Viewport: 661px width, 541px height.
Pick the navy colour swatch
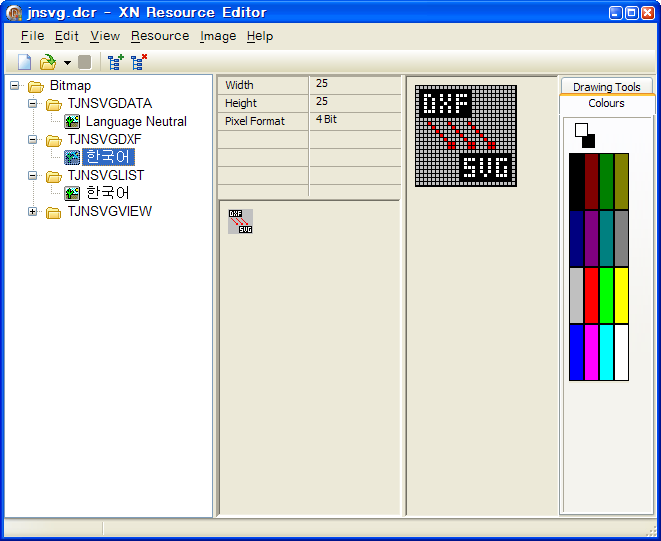coord(576,239)
